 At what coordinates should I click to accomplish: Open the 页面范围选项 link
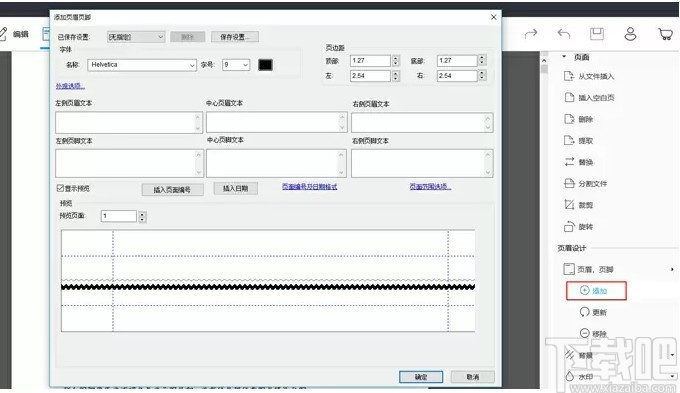point(430,187)
